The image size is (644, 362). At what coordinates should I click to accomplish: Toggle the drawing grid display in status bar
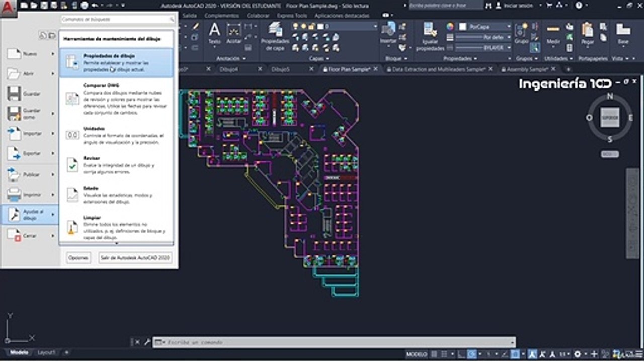[435, 354]
